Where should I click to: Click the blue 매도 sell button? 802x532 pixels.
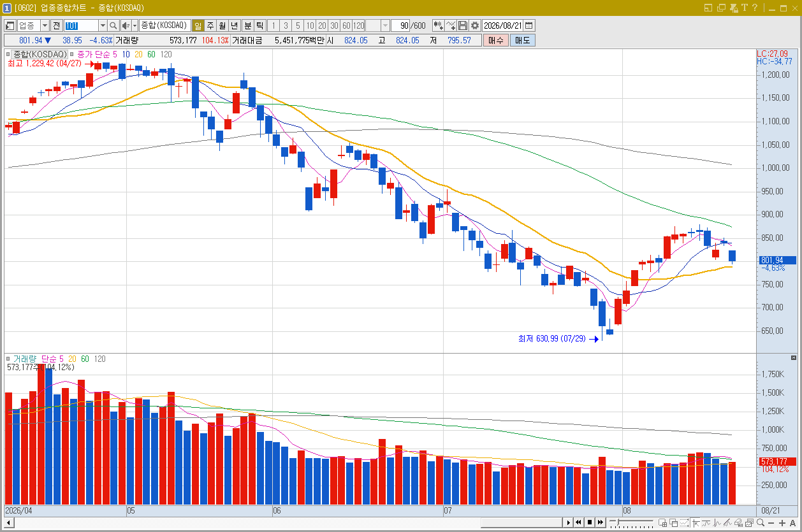(x=522, y=40)
